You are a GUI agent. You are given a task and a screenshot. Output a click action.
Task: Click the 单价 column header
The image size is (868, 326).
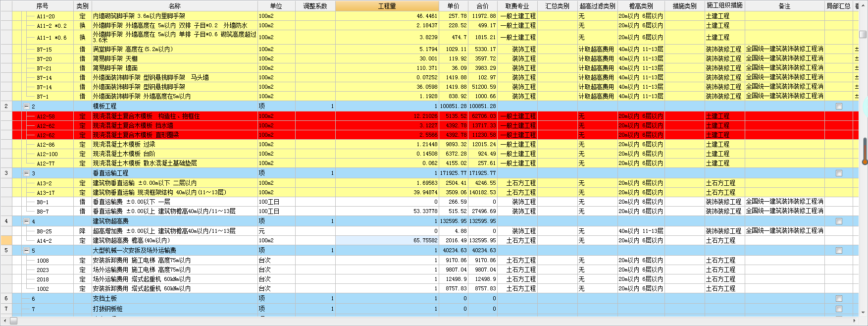coord(453,6)
